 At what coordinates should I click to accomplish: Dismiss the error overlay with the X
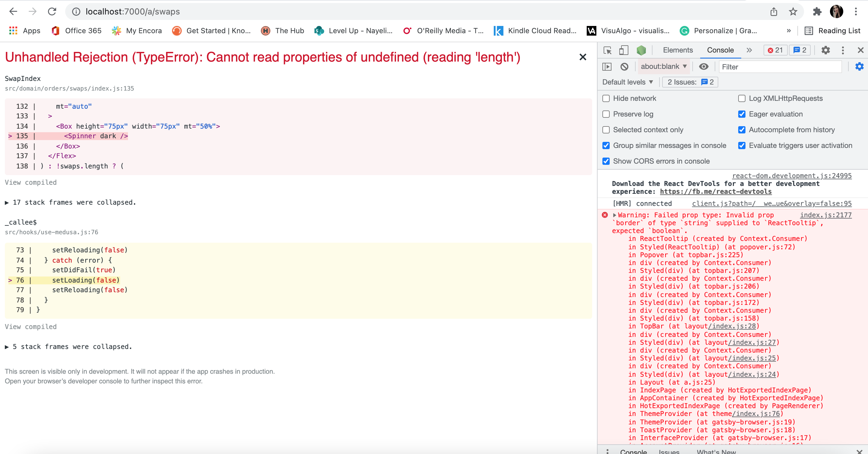tap(582, 57)
